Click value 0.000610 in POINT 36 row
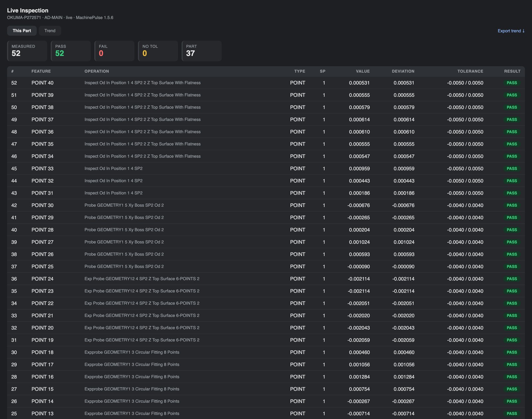This screenshot has width=532, height=419. tap(359, 132)
